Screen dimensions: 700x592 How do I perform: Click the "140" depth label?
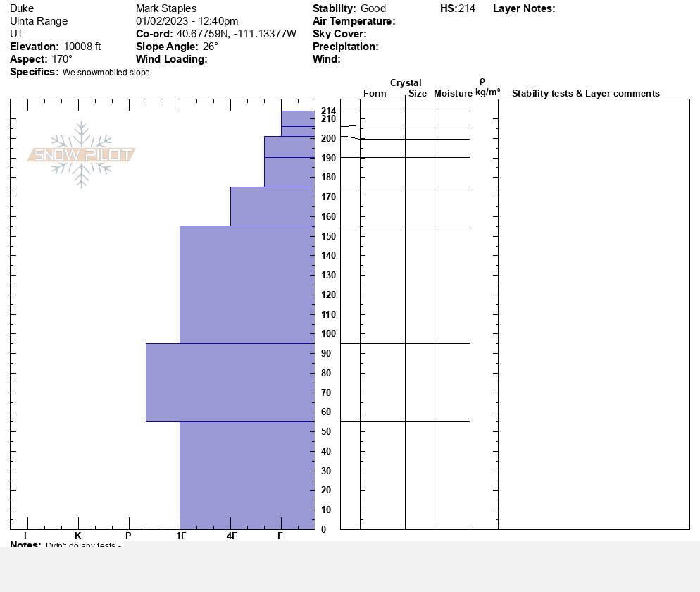click(x=329, y=256)
